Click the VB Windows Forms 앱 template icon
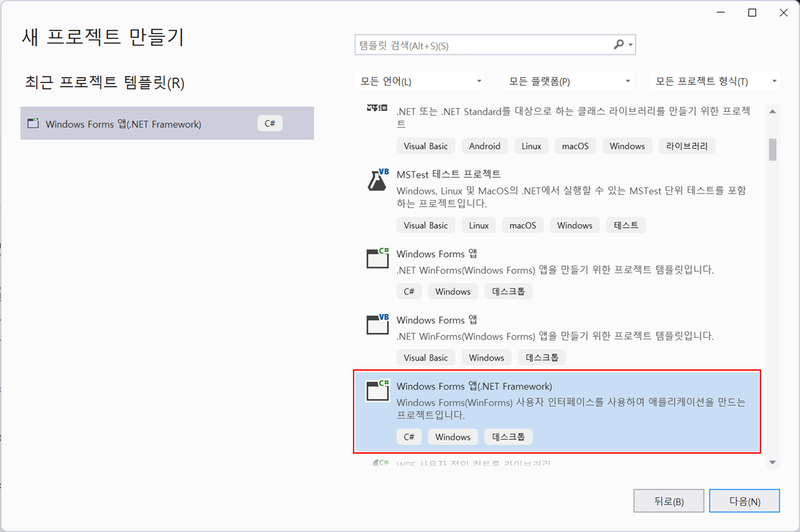 [377, 324]
